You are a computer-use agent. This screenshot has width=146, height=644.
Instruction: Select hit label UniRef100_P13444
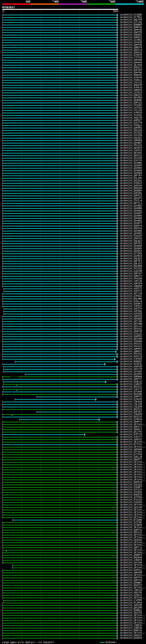coord(131,603)
